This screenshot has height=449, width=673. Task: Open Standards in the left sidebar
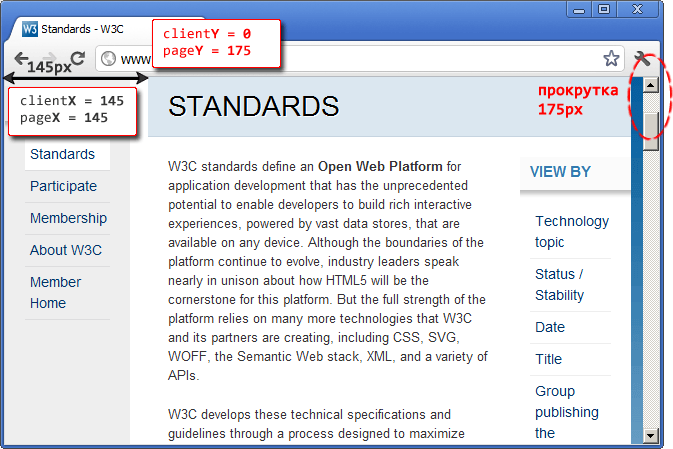point(62,154)
